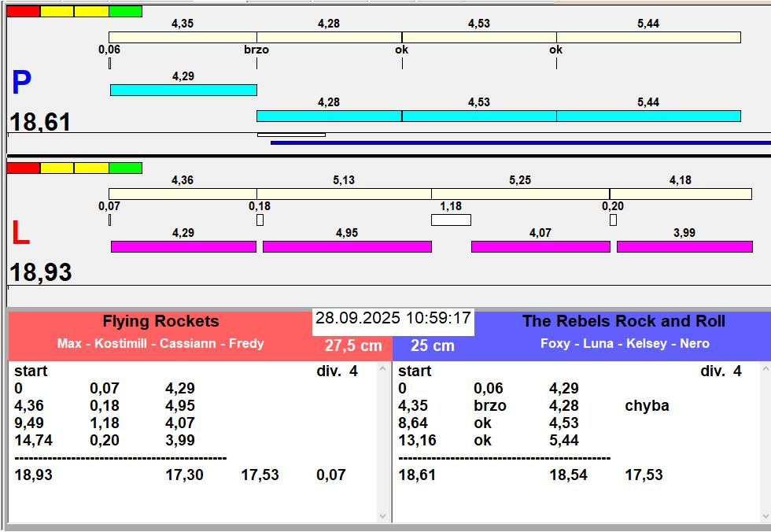Click the 0,07 start label in lane L
The image size is (771, 532).
109,206
